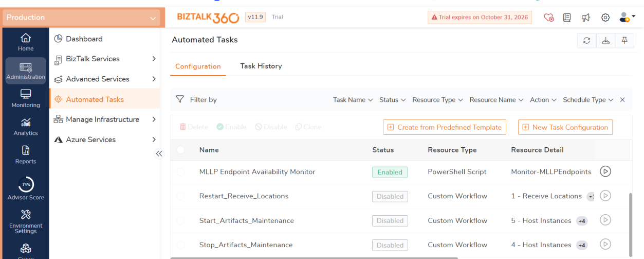The height and width of the screenshot is (259, 644).
Task: Switch to the Configuration tab
Action: (198, 66)
